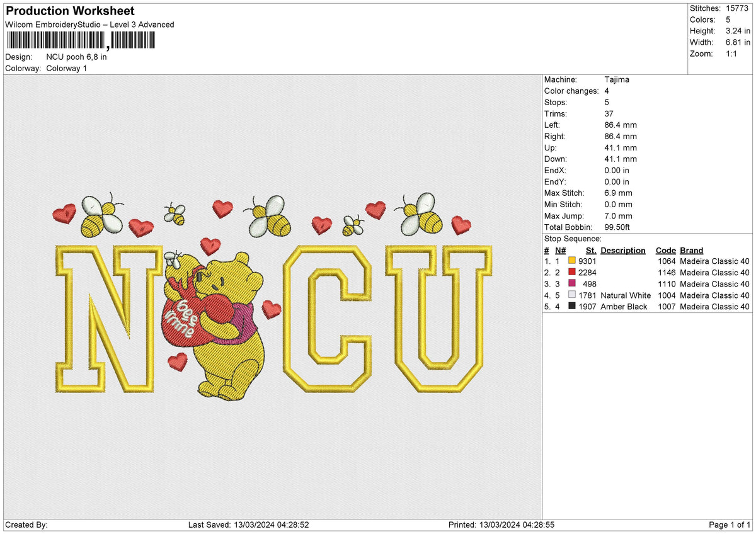Click the Color changes value 4

pyautogui.click(x=607, y=91)
